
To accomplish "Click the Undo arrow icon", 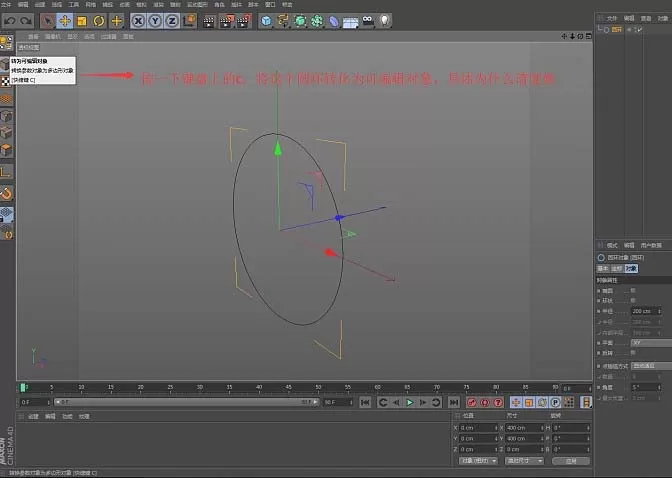I will click(10, 21).
